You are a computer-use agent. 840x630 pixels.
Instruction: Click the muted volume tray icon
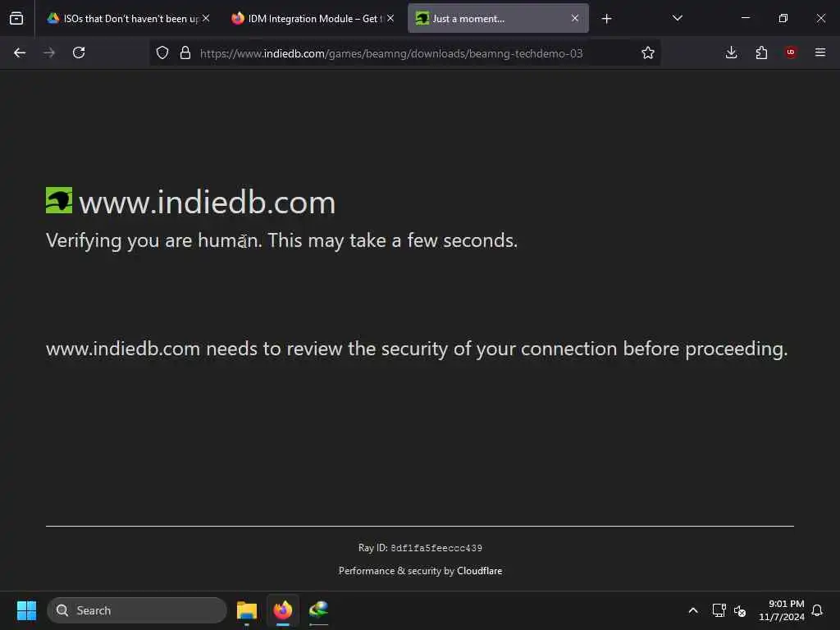click(x=740, y=610)
